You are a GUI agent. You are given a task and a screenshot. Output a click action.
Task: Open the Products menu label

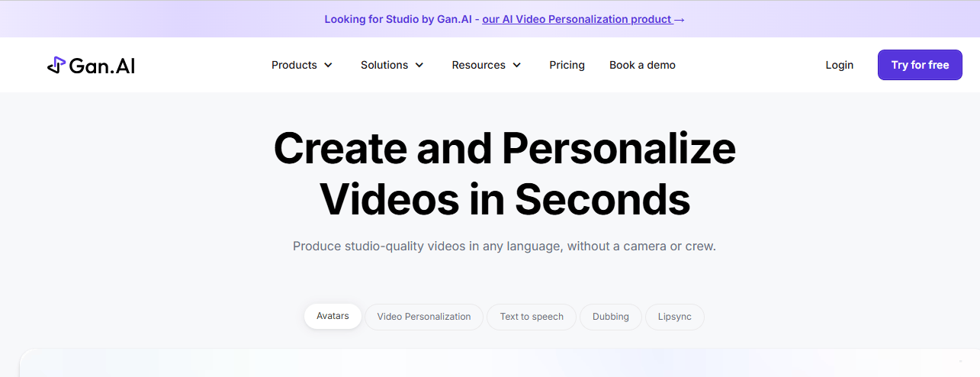coord(294,66)
